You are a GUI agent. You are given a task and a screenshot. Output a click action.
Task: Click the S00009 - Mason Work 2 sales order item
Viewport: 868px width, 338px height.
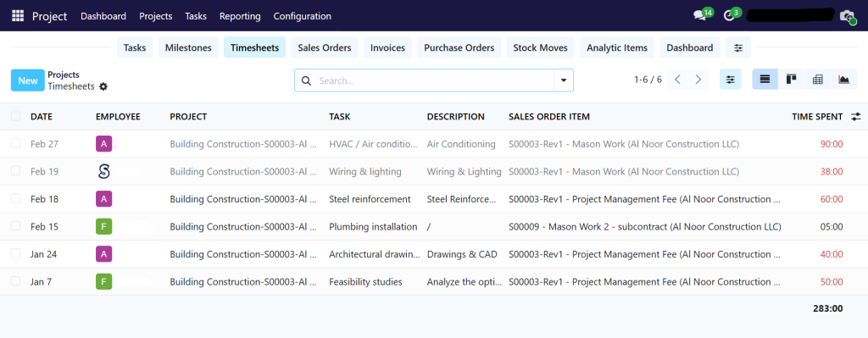[x=645, y=227]
